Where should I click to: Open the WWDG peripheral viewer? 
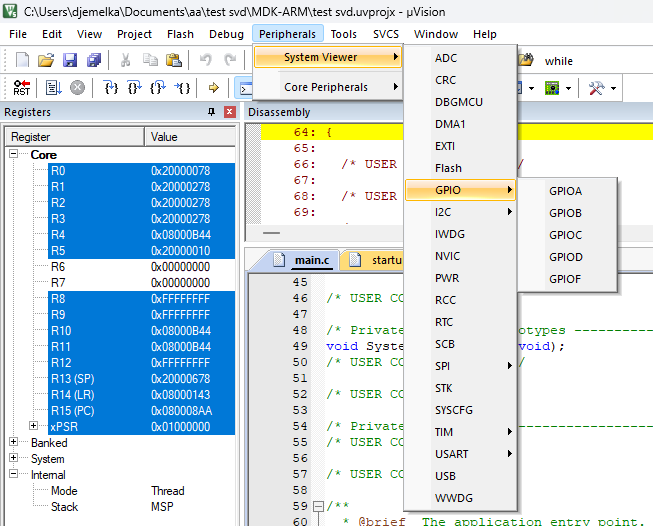point(460,498)
